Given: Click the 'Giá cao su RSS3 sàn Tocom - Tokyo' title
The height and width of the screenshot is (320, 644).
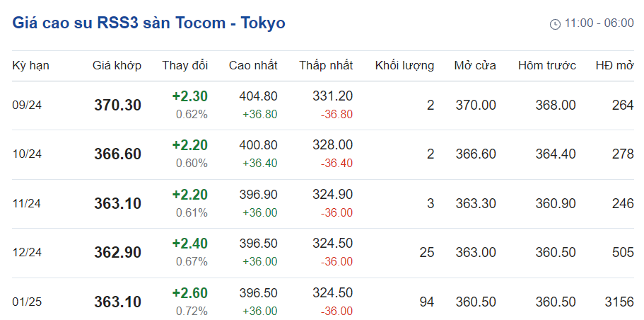Looking at the screenshot, I should pos(149,23).
